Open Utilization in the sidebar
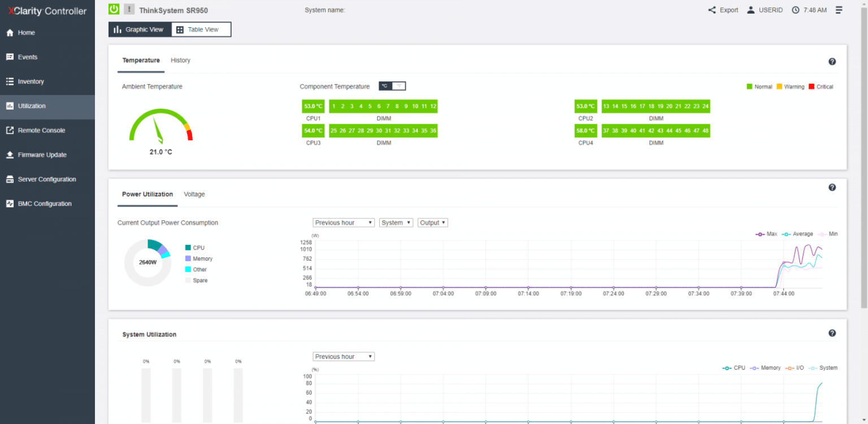This screenshot has width=868, height=424. pyautogui.click(x=47, y=106)
